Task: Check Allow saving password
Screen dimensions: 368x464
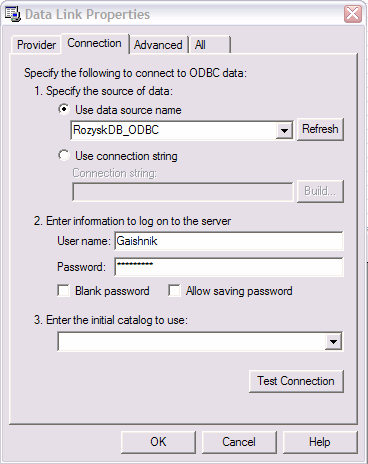Action: [x=174, y=290]
